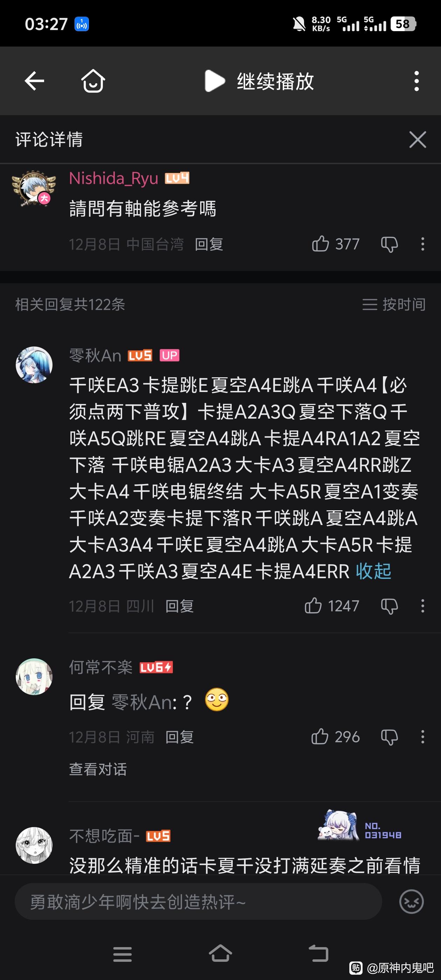The image size is (441, 980).
Task: Expand conversation with 查看对话
Action: pos(98,769)
